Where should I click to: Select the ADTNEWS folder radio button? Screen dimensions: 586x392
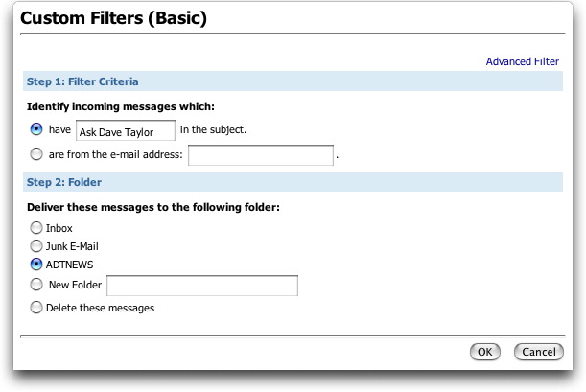click(x=36, y=264)
